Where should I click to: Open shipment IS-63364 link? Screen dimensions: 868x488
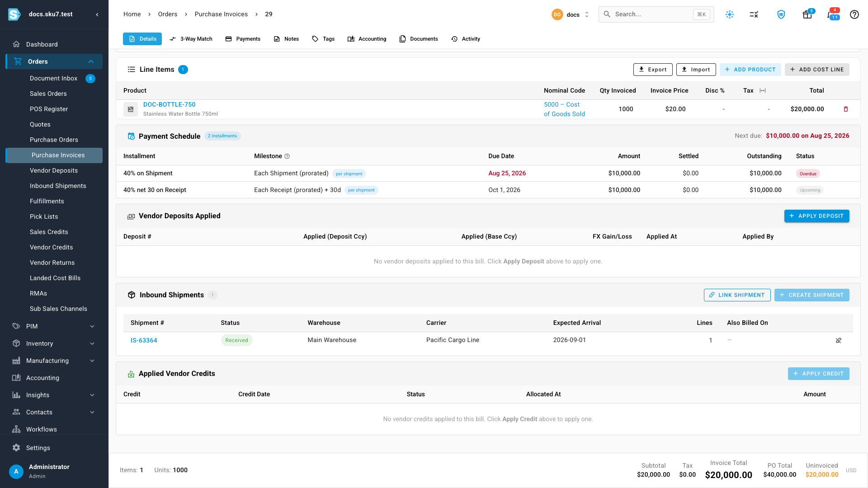pos(144,340)
